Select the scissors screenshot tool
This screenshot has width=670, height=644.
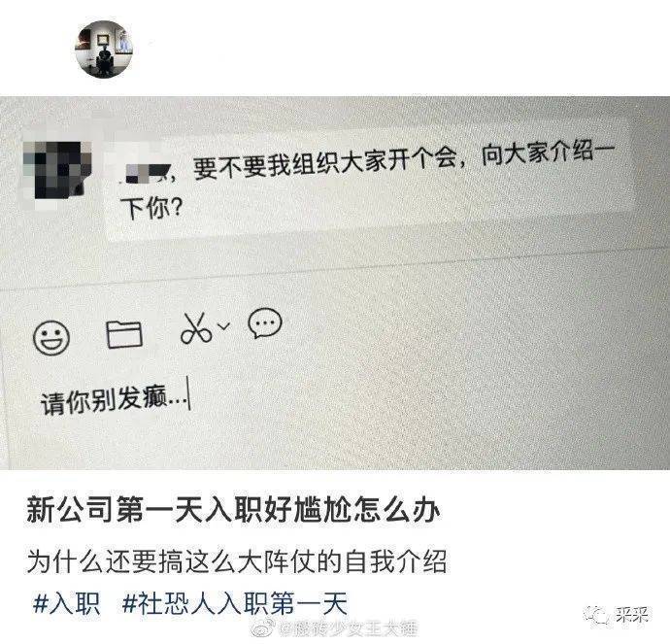(x=196, y=328)
